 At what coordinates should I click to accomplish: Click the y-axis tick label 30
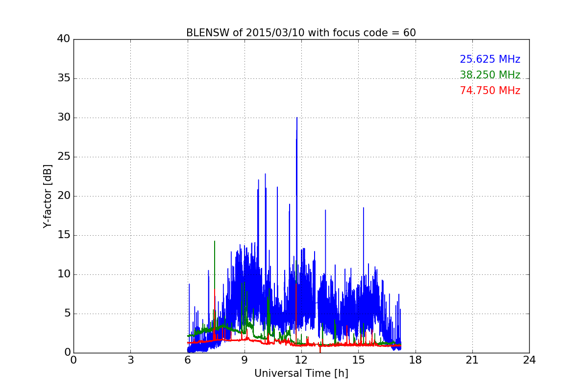tap(64, 117)
